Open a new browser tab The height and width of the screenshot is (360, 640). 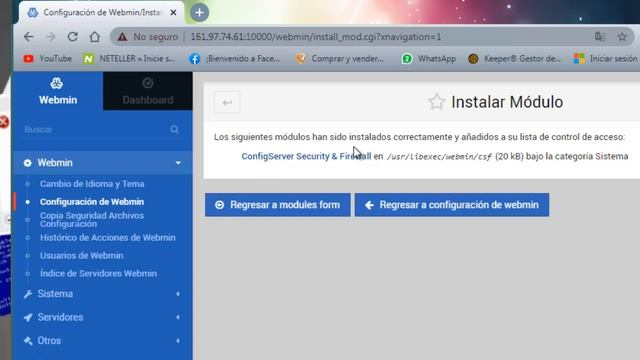(x=199, y=13)
